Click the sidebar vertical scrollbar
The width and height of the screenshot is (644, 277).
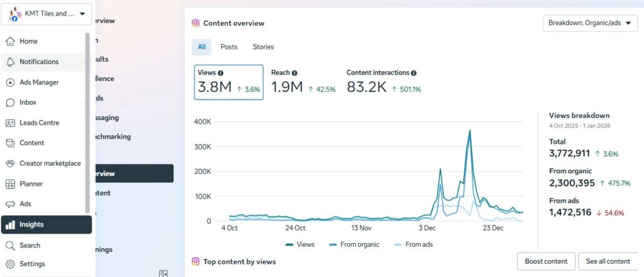87,122
